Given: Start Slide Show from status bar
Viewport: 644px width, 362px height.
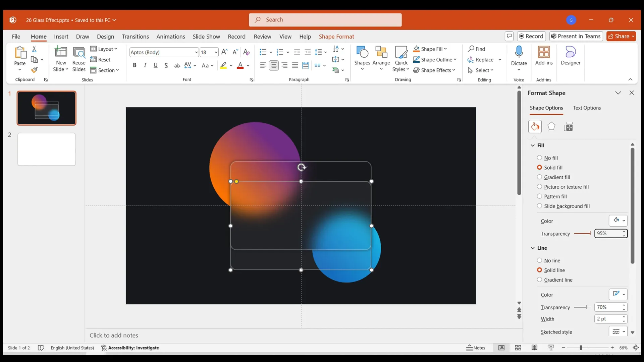Looking at the screenshot, I should 551,348.
